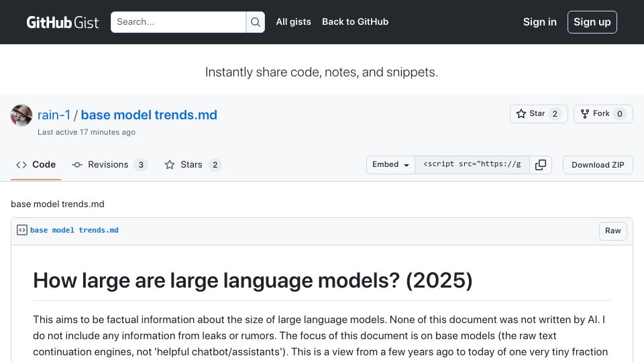
Task: Go Back to GitHub
Action: click(x=356, y=21)
